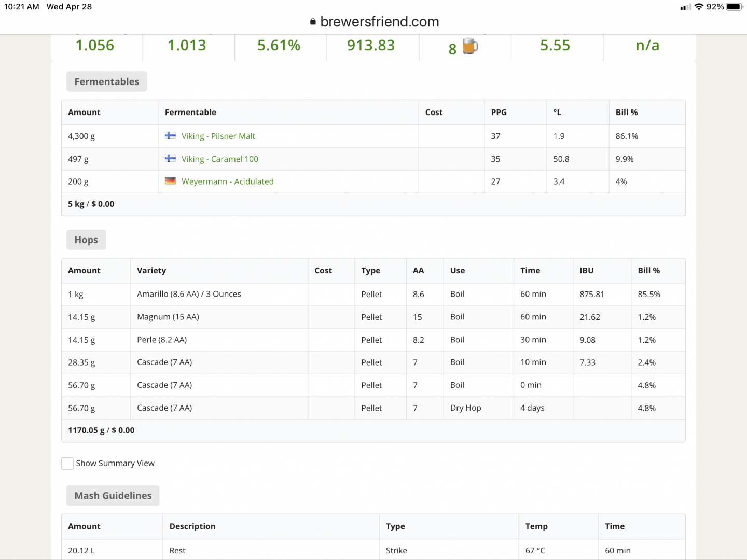Tap the brewersfriend.com address bar
747x560 pixels.
(374, 22)
